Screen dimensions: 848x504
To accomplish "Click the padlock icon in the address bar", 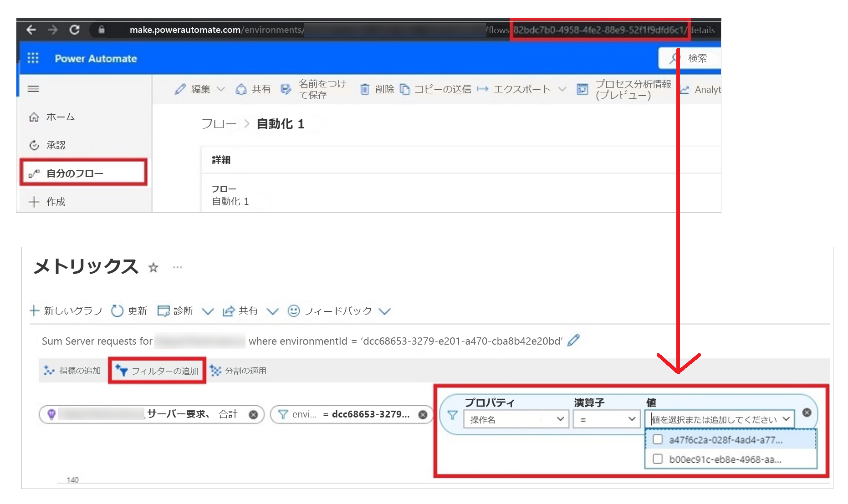I will point(101,30).
